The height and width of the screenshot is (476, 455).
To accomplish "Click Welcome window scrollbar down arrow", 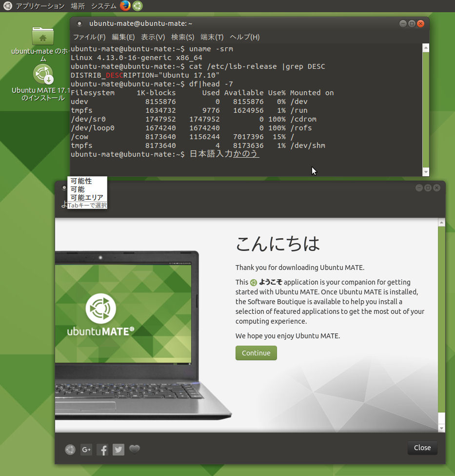I will [442, 428].
